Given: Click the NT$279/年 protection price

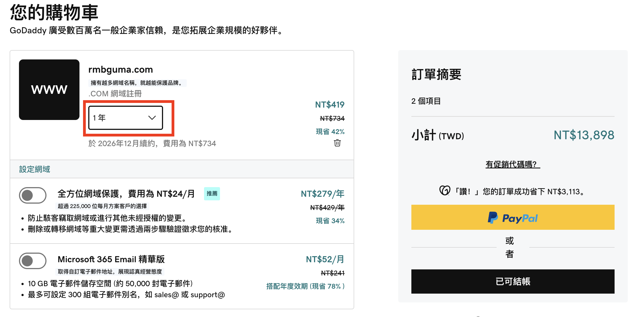Looking at the screenshot, I should click(322, 194).
